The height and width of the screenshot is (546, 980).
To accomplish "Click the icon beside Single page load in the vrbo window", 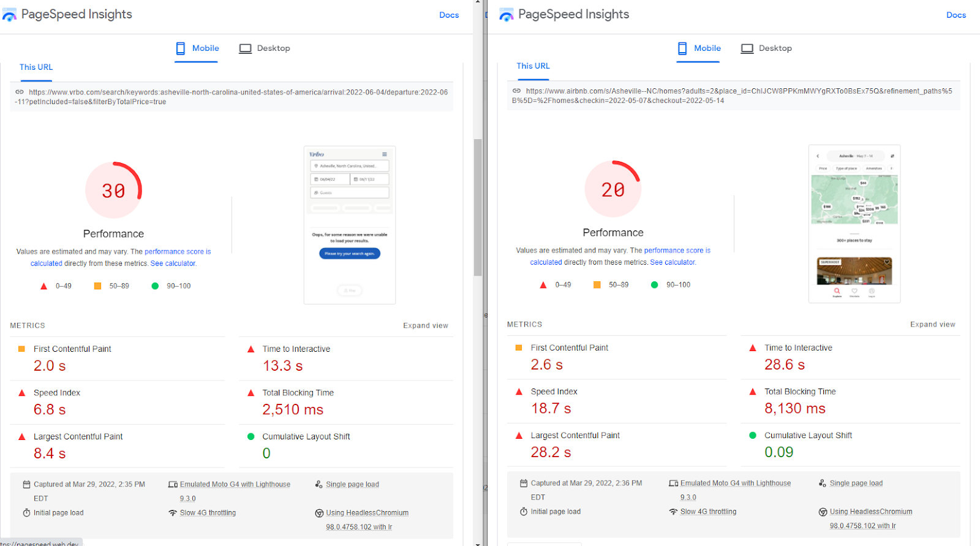I will click(x=319, y=484).
